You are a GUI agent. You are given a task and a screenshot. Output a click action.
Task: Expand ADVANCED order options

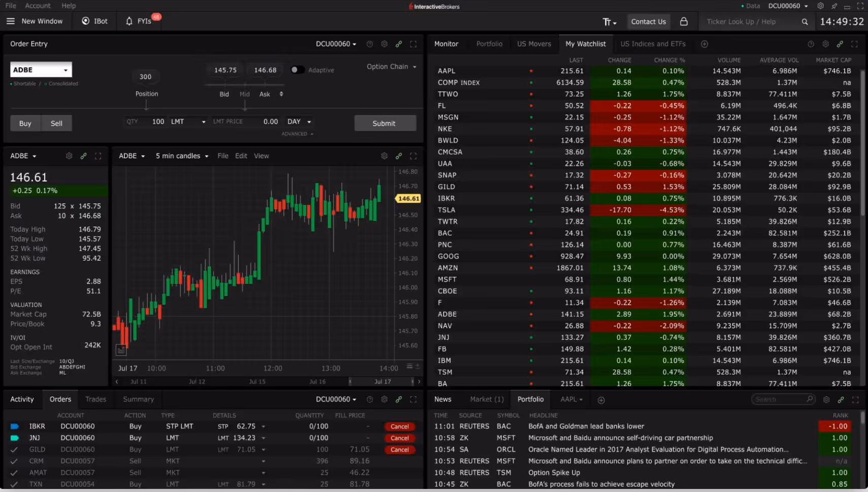tap(297, 134)
